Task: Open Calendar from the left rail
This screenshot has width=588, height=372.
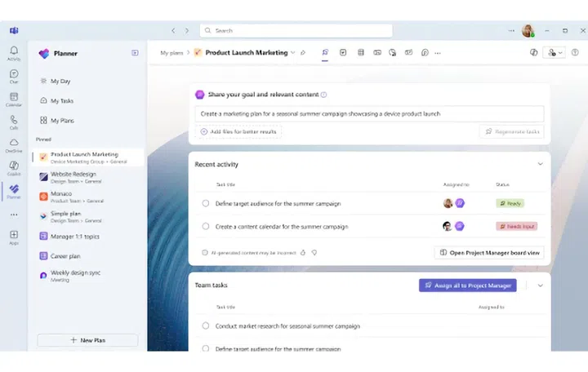Action: [14, 100]
